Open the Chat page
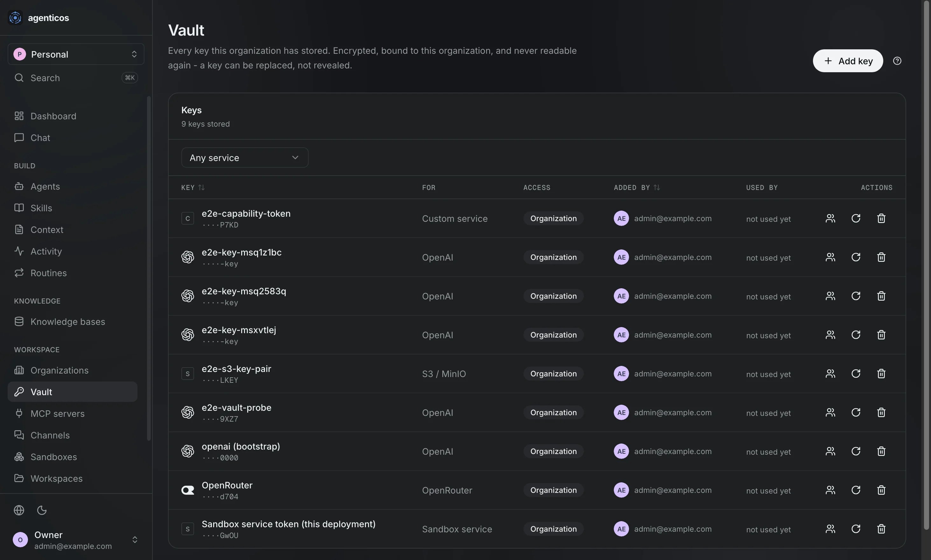 click(73, 138)
